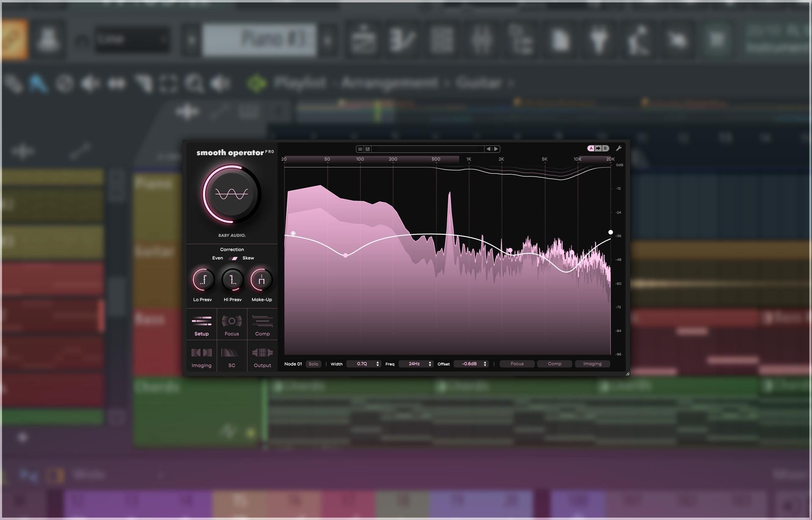Click the Imaging button in bottom bar
The width and height of the screenshot is (812, 520).
pyautogui.click(x=592, y=364)
